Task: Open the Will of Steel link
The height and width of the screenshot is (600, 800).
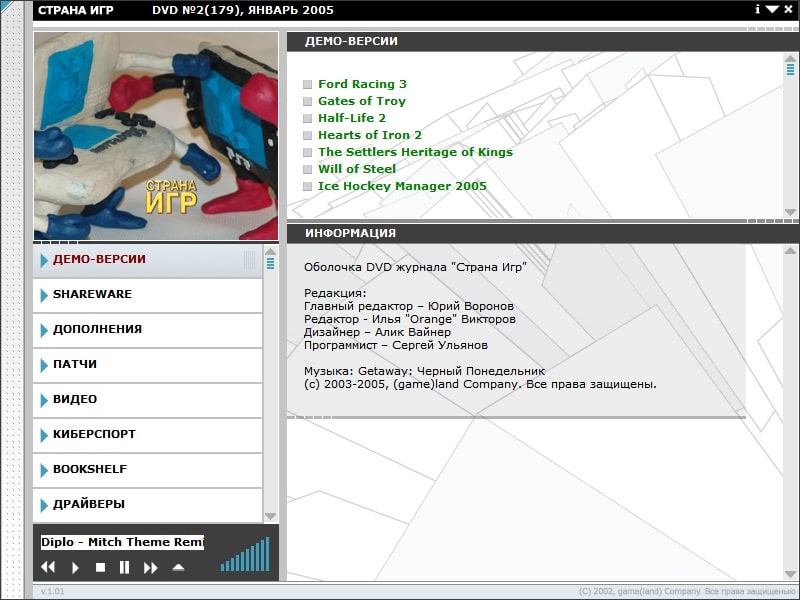Action: click(x=357, y=169)
